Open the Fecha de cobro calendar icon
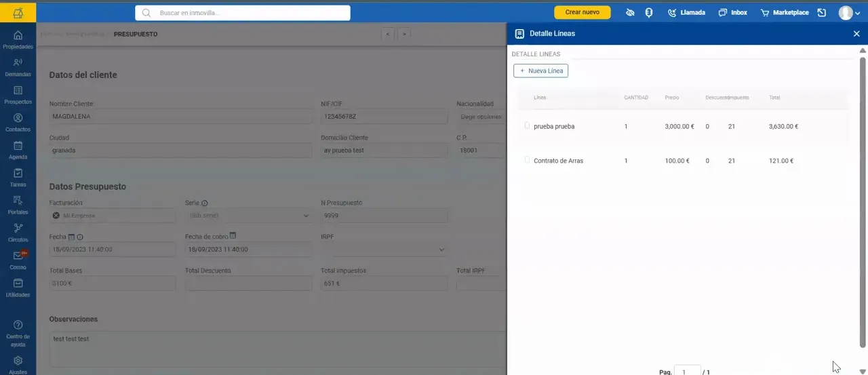The height and width of the screenshot is (375, 868). (x=233, y=235)
